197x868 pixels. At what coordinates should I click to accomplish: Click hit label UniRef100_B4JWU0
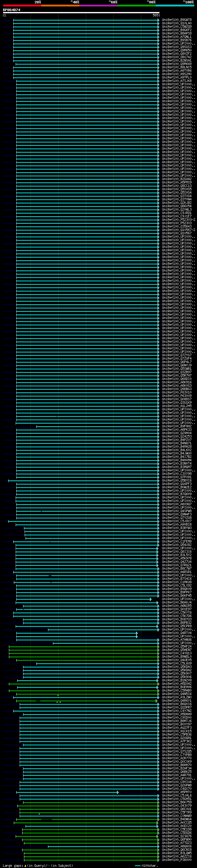click(176, 454)
